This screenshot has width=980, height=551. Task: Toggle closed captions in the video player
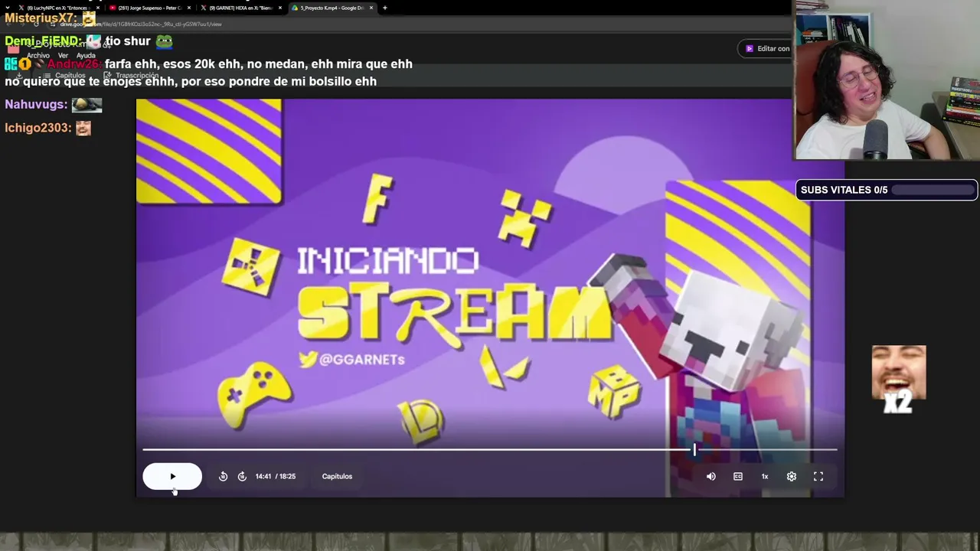(x=738, y=476)
